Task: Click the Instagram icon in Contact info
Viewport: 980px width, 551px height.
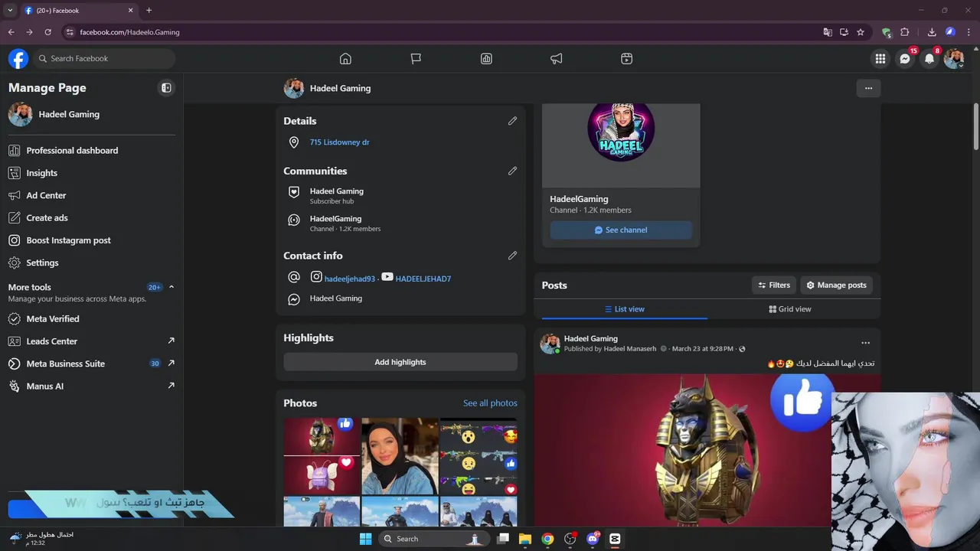Action: pos(316,277)
